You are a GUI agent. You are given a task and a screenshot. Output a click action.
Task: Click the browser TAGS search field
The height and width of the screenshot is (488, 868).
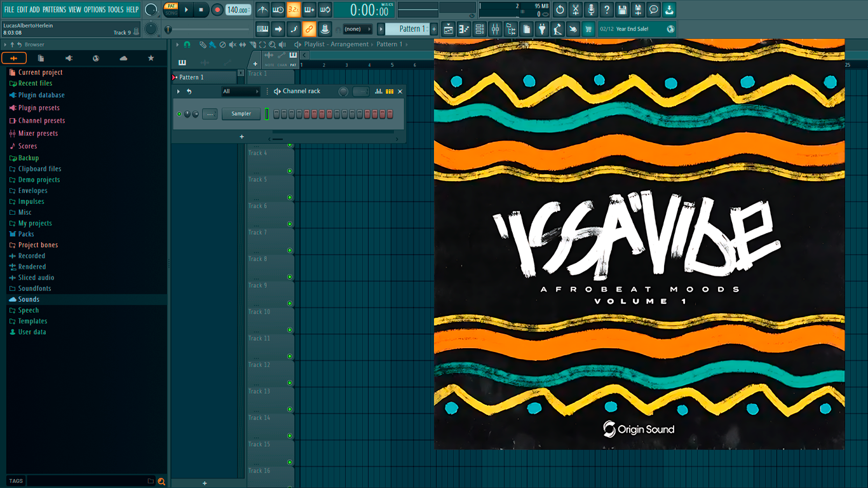[86, 481]
